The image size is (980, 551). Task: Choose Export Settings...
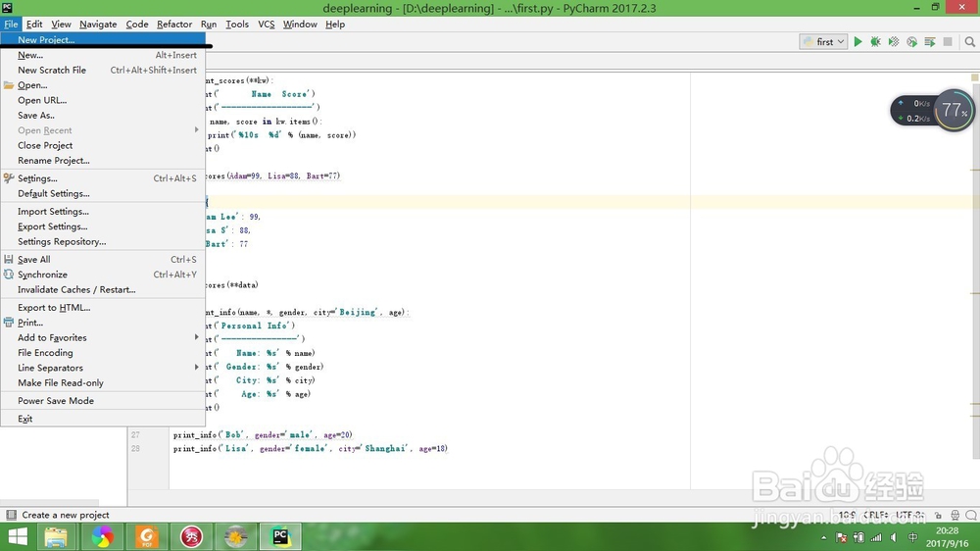click(x=103, y=226)
